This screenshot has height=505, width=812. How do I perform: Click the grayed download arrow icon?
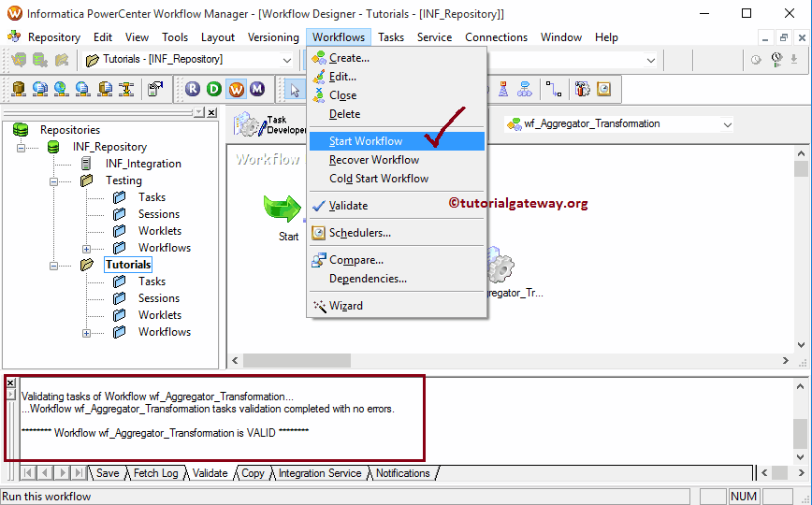point(794,60)
